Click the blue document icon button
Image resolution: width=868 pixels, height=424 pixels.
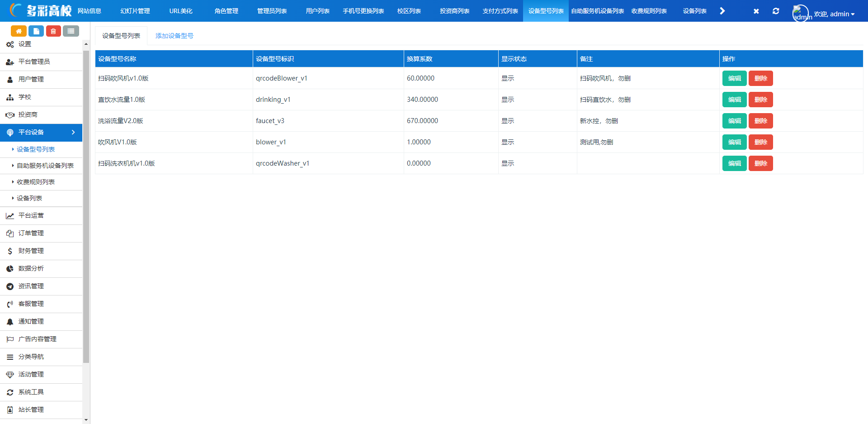pos(36,31)
